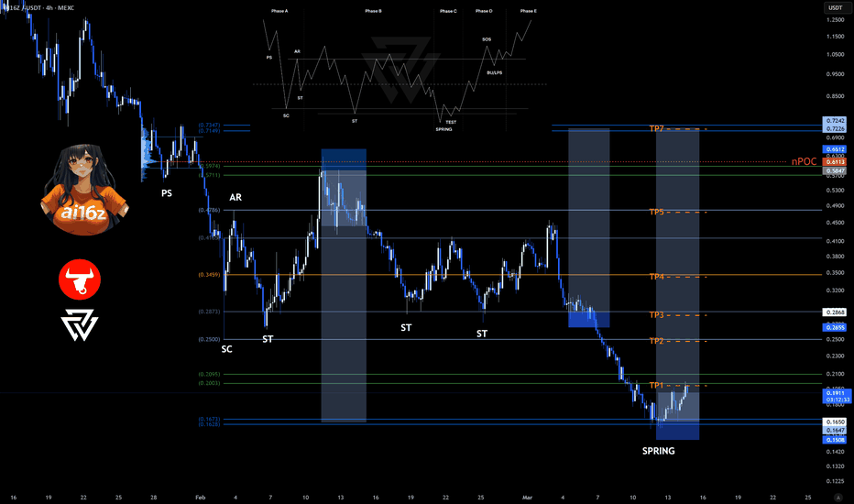Click the TEST label in the schematic
The width and height of the screenshot is (854, 504).
point(451,122)
